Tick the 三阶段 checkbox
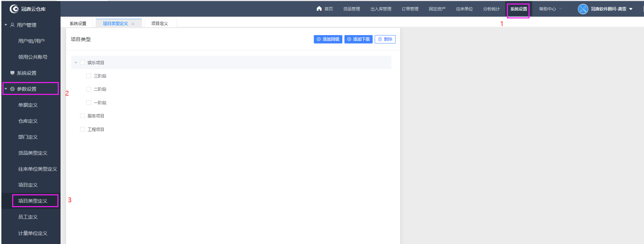This screenshot has width=644, height=244. (x=89, y=76)
